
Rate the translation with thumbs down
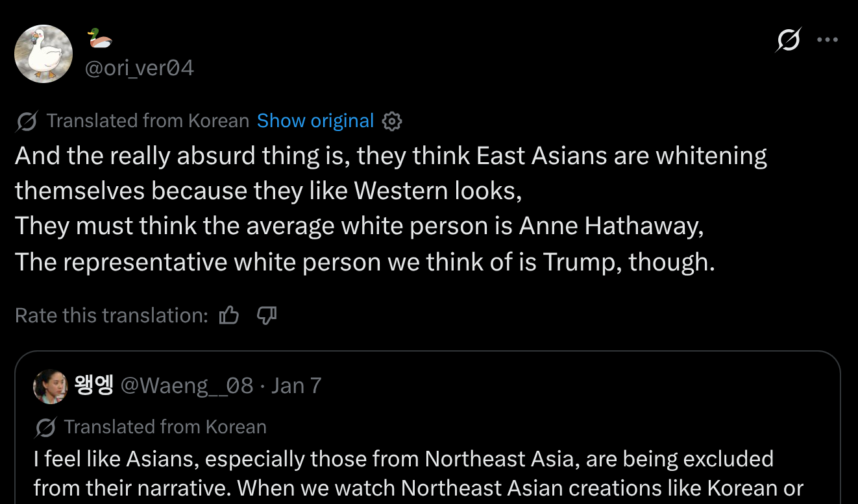click(267, 316)
